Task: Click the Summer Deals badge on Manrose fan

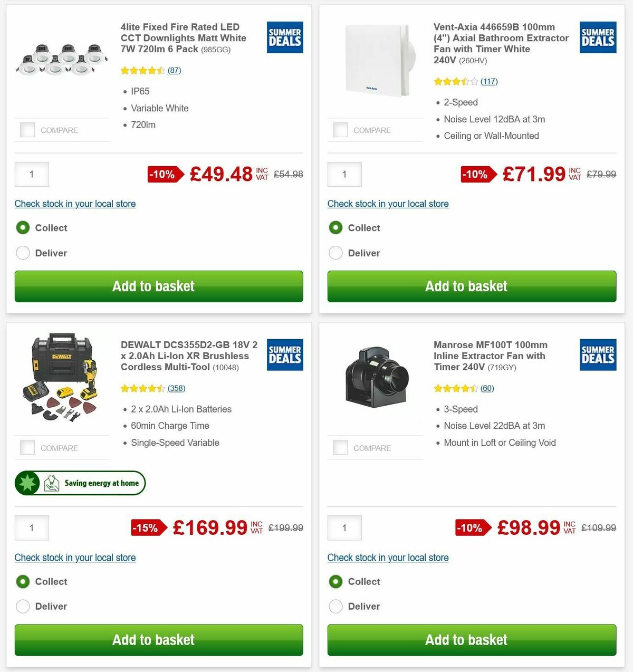Action: click(x=598, y=356)
